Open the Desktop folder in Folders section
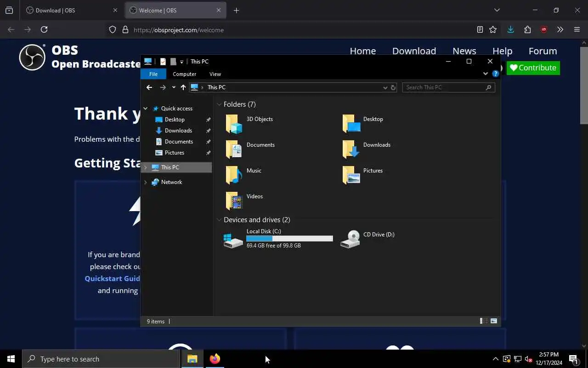The image size is (588, 368). click(363, 124)
